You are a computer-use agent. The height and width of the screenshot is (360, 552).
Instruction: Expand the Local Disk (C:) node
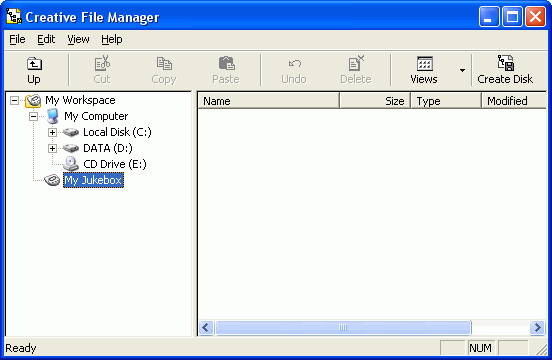point(52,133)
